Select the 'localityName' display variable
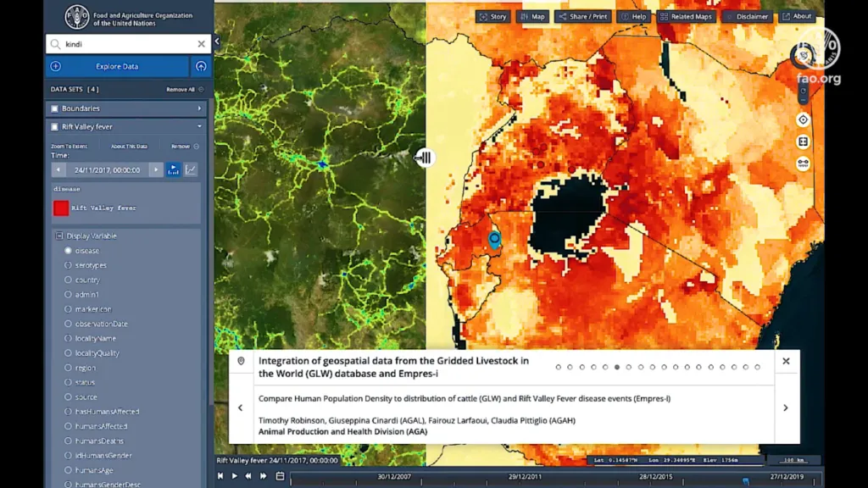This screenshot has width=868, height=488. (x=68, y=339)
